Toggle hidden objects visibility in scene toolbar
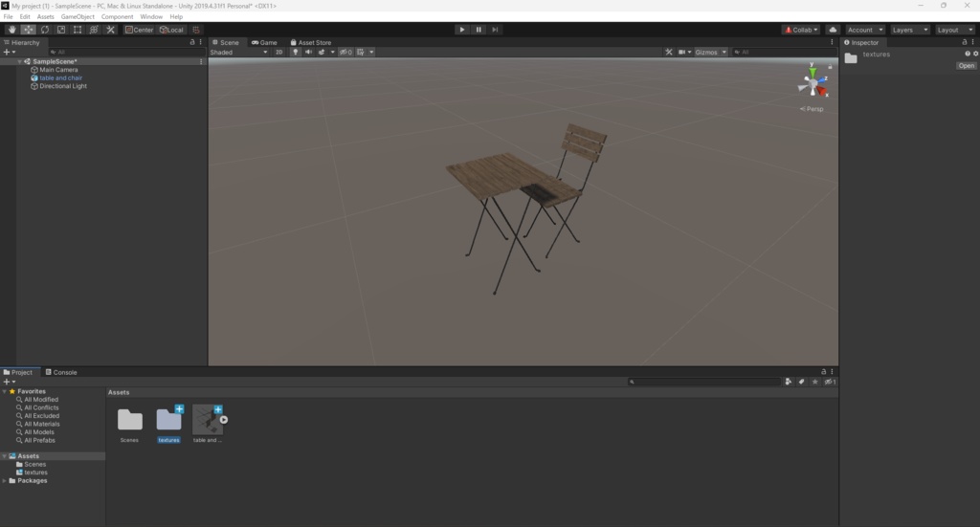Viewport: 980px width, 527px height. tap(345, 52)
